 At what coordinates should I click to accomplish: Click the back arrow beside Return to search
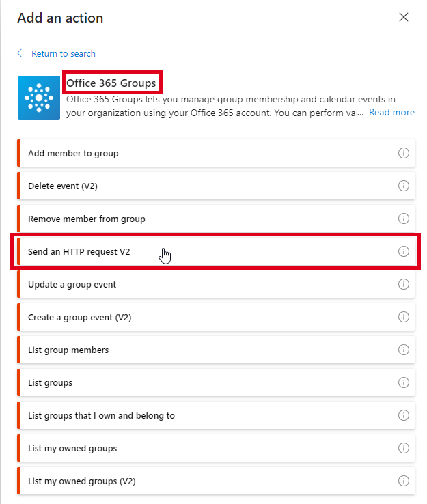(22, 53)
